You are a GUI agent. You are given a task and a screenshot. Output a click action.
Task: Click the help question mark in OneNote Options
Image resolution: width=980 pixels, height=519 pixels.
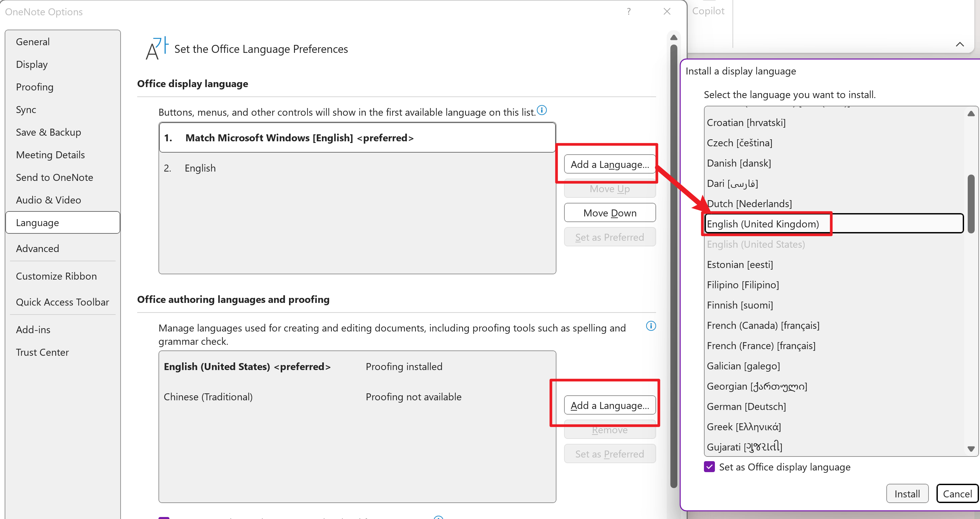coord(629,11)
